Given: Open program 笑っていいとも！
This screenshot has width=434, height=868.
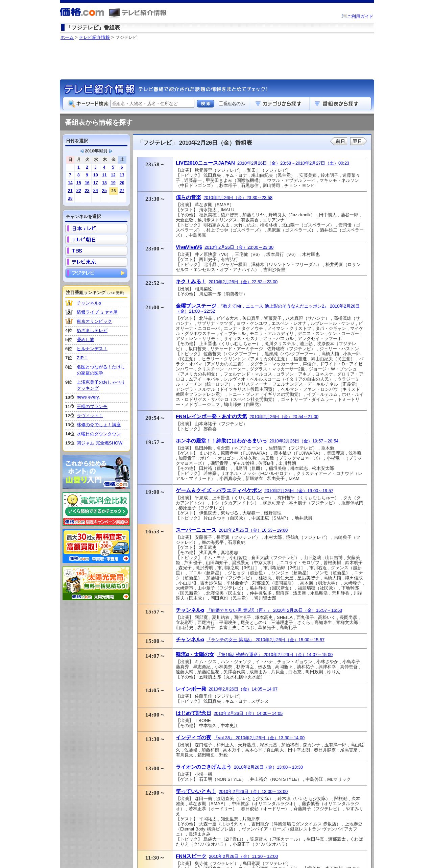Looking at the screenshot, I should 196,791.
